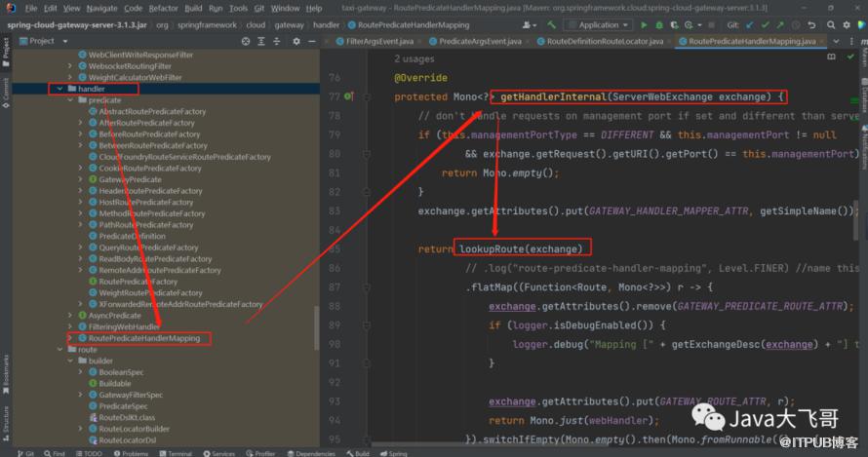Toggle the Structure tool window sidebar button
Screen dimensions: 868x457
pyautogui.click(x=6, y=422)
